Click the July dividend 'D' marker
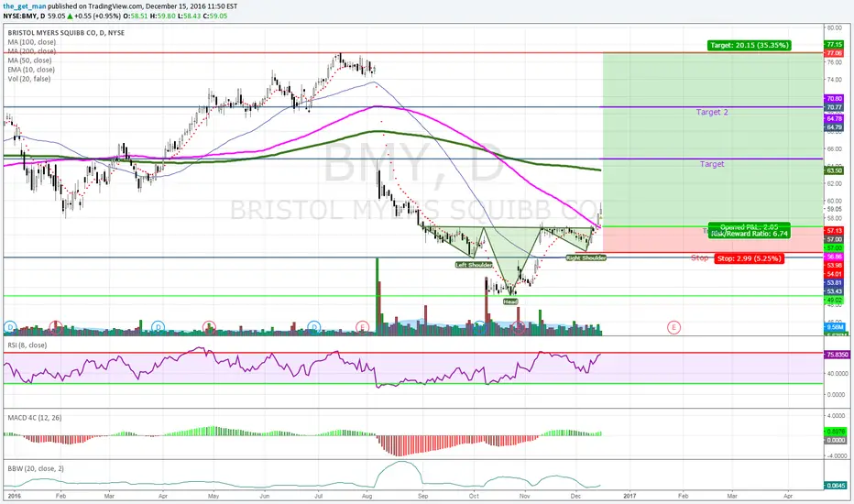Viewport: 854px width, 504px height. 313,327
